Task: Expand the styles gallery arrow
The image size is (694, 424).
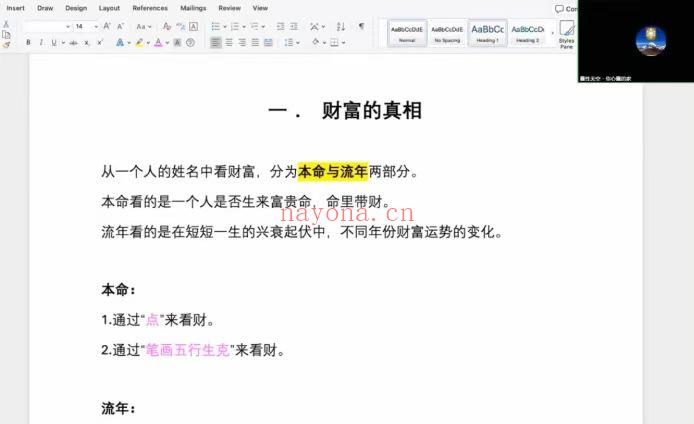Action: [552, 34]
